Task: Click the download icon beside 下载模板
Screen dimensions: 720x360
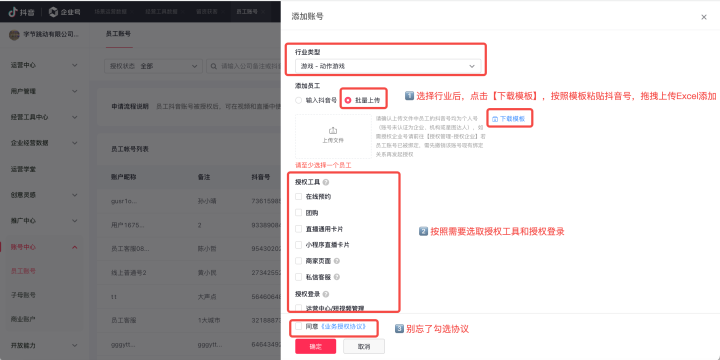Action: 495,119
